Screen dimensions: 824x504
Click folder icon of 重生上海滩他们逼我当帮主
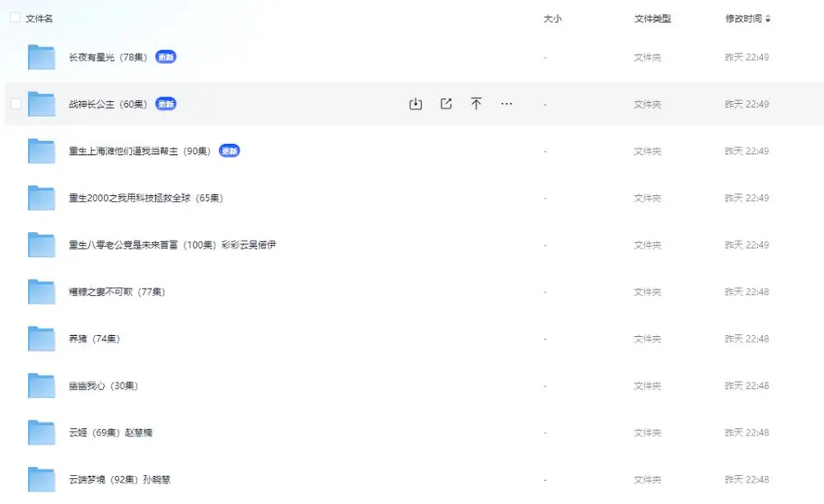(x=41, y=152)
